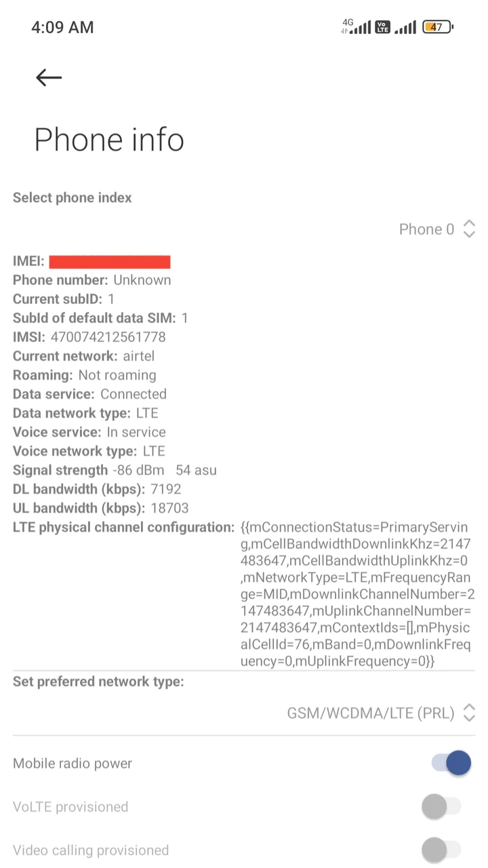Tap the IMSI number value
This screenshot has height=868, width=488.
pyautogui.click(x=108, y=337)
